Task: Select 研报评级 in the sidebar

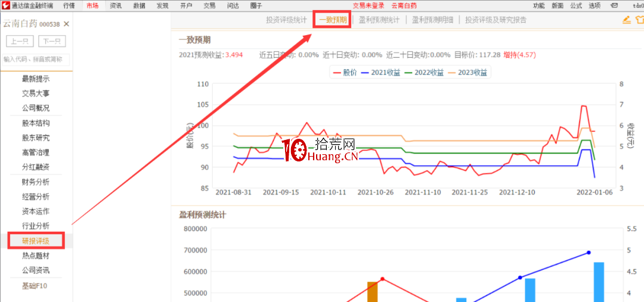Action: tap(36, 241)
